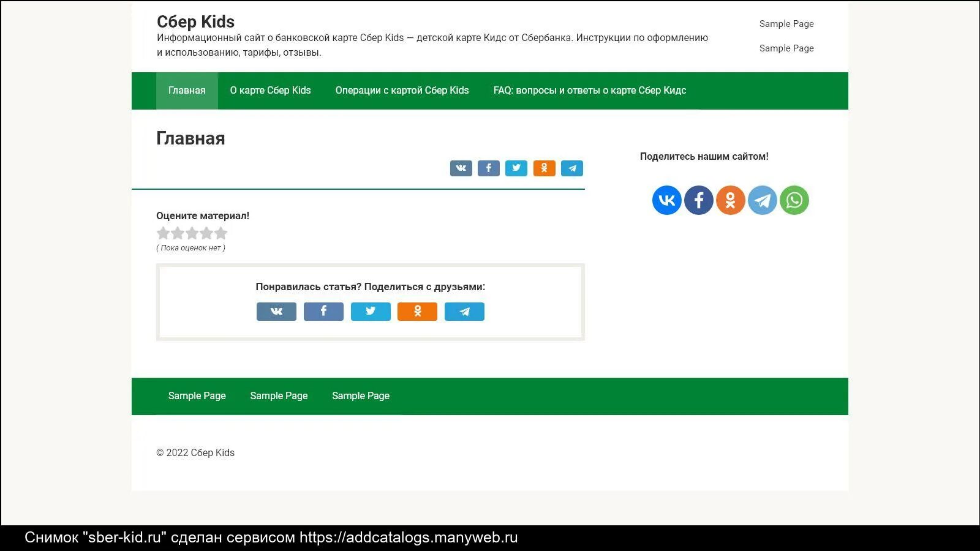Image resolution: width=980 pixels, height=551 pixels.
Task: Share the article with the wide VK button
Action: click(276, 312)
